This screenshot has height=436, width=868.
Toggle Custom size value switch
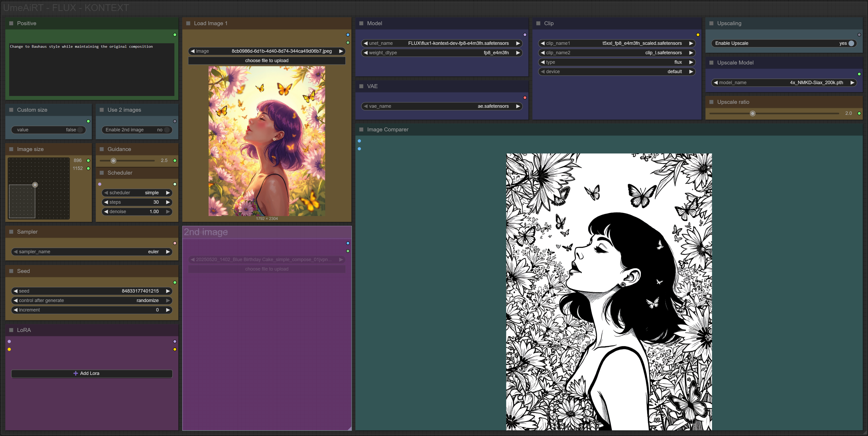point(80,130)
